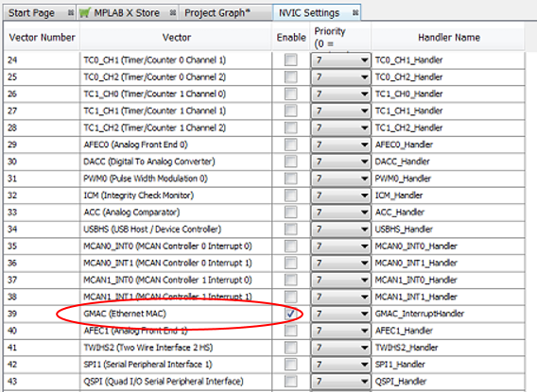
Task: Click the MPLAB X Store cart icon
Action: pos(84,13)
